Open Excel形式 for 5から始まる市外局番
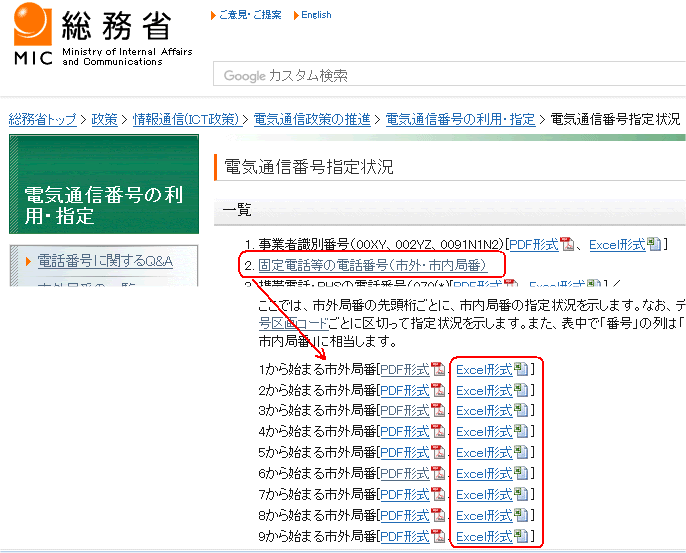Screen dimensions: 686x553 [x=484, y=452]
